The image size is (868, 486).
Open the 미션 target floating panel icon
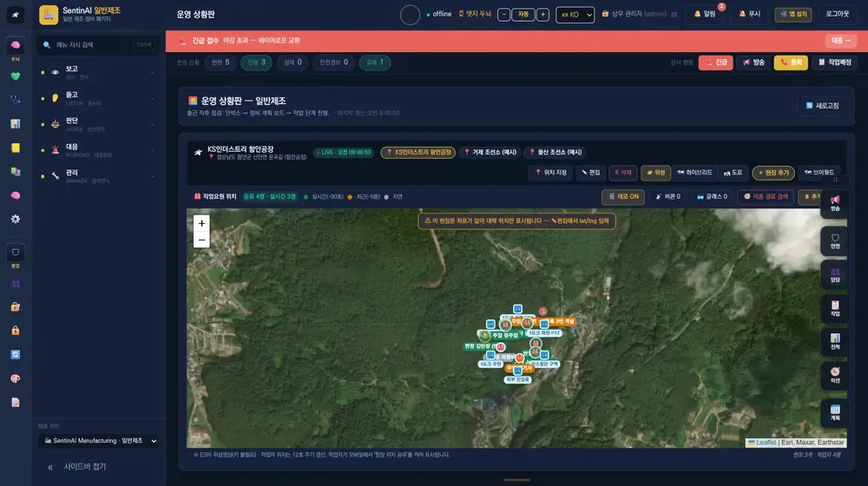(x=835, y=375)
